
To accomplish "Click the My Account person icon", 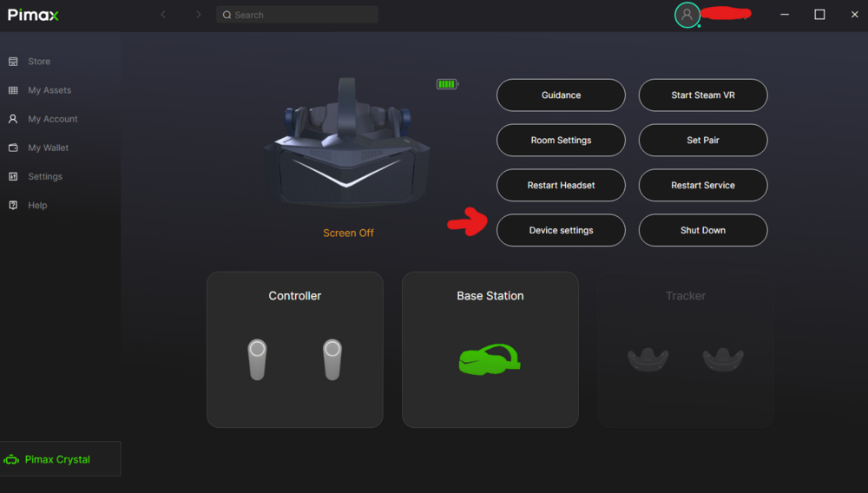I will pos(13,119).
